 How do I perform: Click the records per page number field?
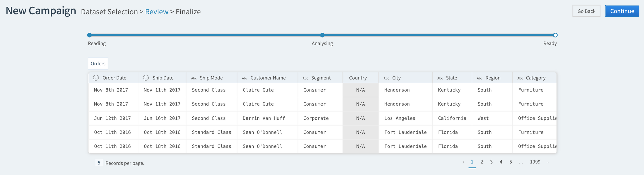(x=99, y=163)
